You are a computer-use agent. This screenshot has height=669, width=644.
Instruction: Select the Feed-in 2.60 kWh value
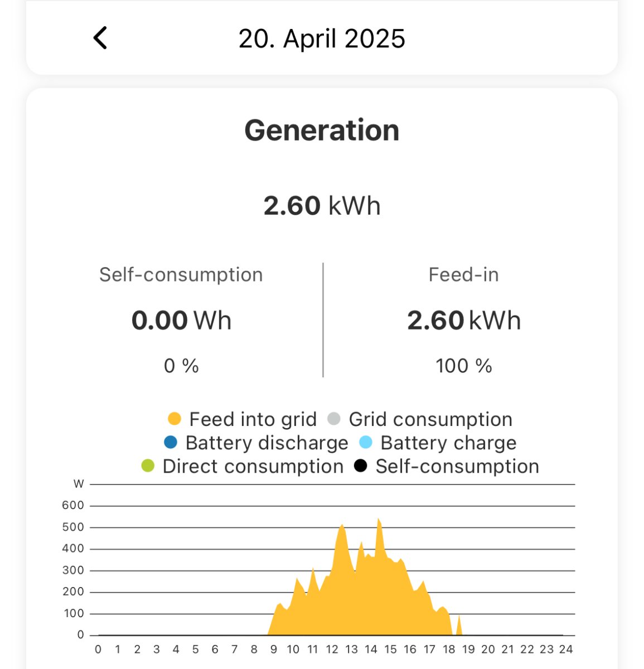point(464,321)
